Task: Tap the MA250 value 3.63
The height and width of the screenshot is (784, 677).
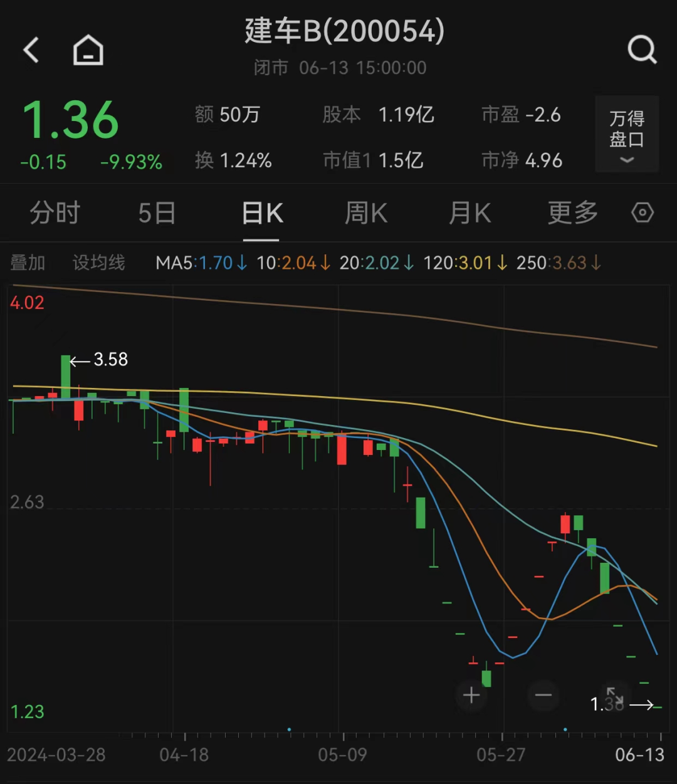Action: (x=559, y=263)
